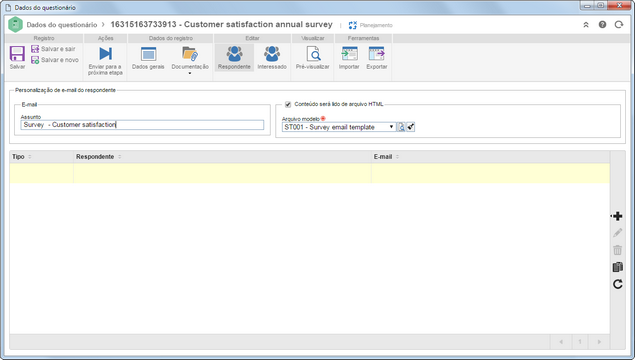Click the copy respondents icon
The width and height of the screenshot is (635, 360).
[x=617, y=267]
